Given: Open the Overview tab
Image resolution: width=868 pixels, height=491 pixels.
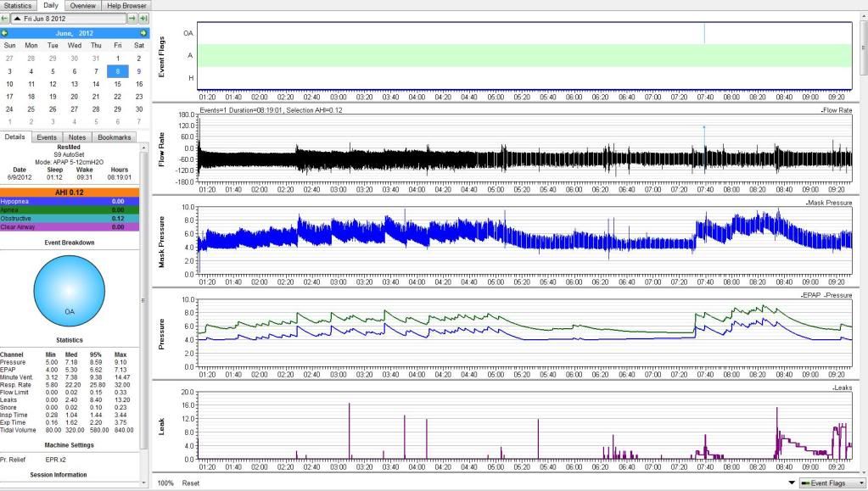Looking at the screenshot, I should [x=82, y=5].
